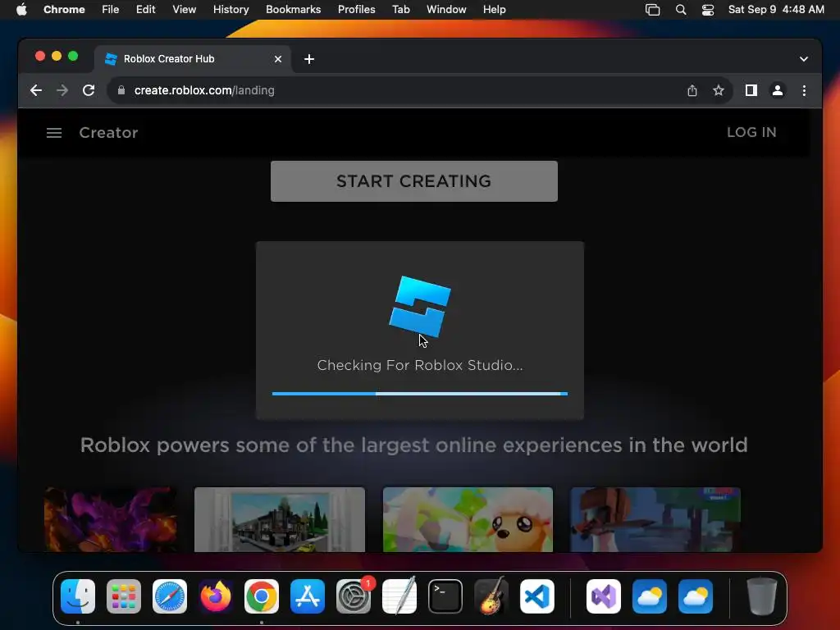Open a new tab with plus button

(309, 59)
